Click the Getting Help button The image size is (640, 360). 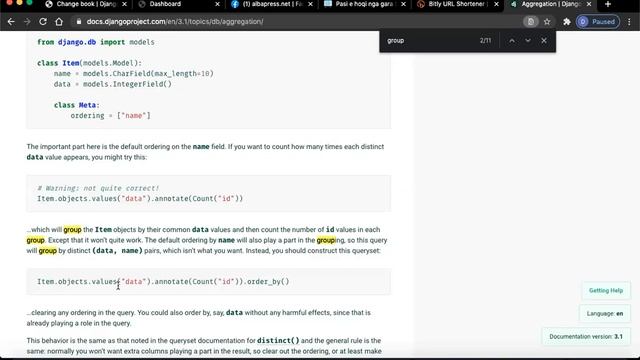(x=606, y=291)
